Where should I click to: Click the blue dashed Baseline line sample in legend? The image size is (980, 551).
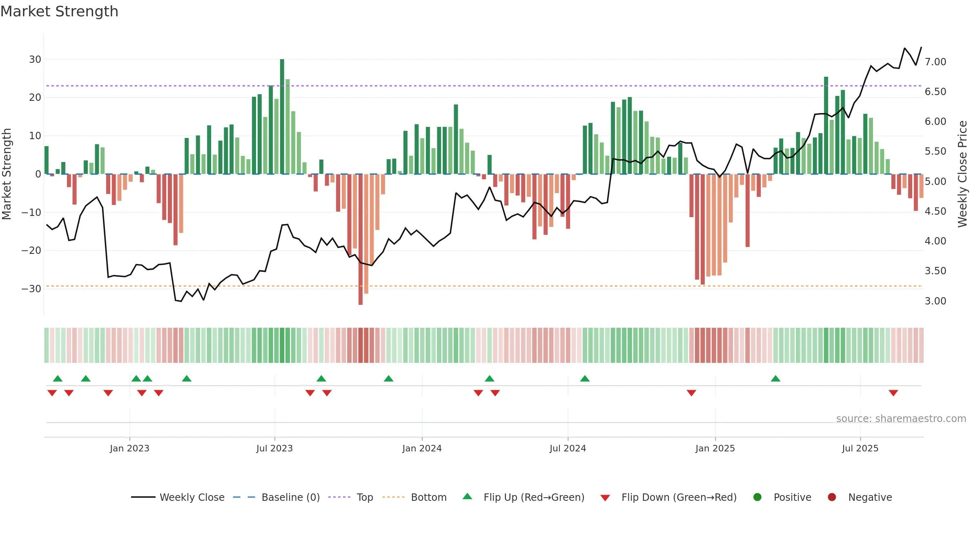pos(244,497)
